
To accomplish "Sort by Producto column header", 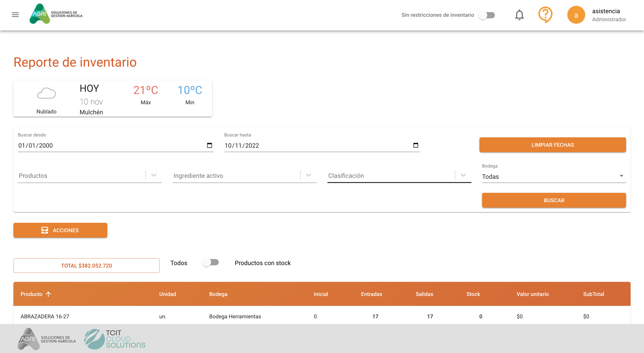I will click(32, 294).
